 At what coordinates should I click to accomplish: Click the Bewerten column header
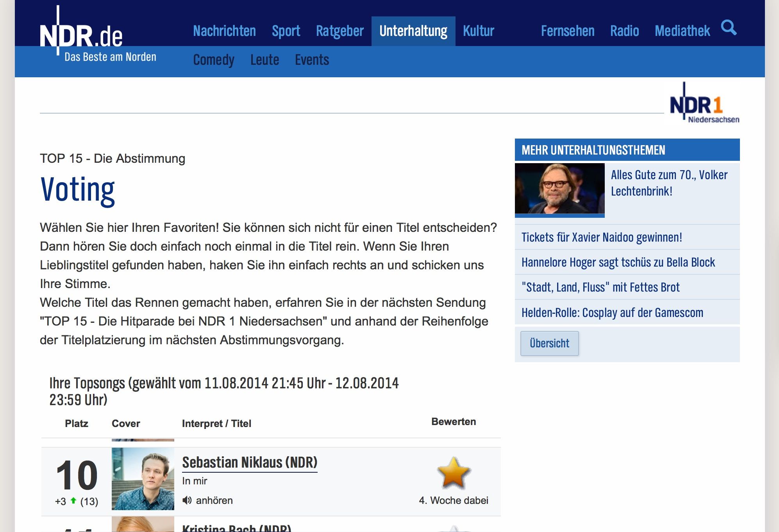click(454, 422)
